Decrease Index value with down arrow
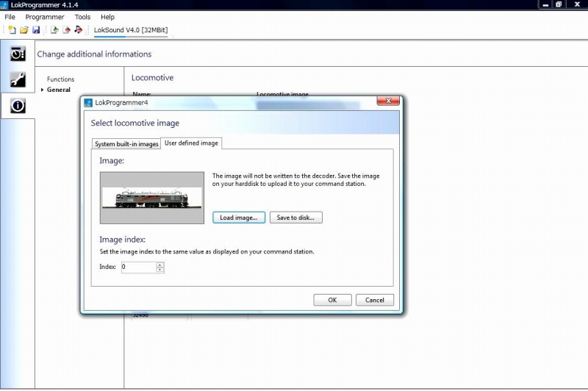 point(160,270)
